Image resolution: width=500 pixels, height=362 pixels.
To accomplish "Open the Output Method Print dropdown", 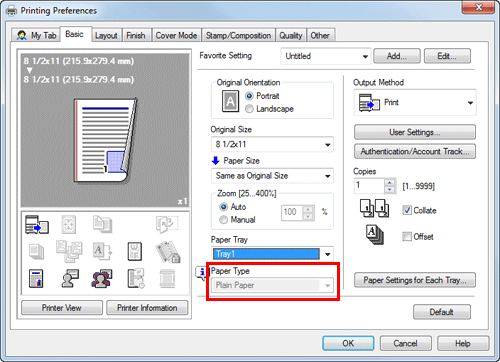I will click(415, 102).
